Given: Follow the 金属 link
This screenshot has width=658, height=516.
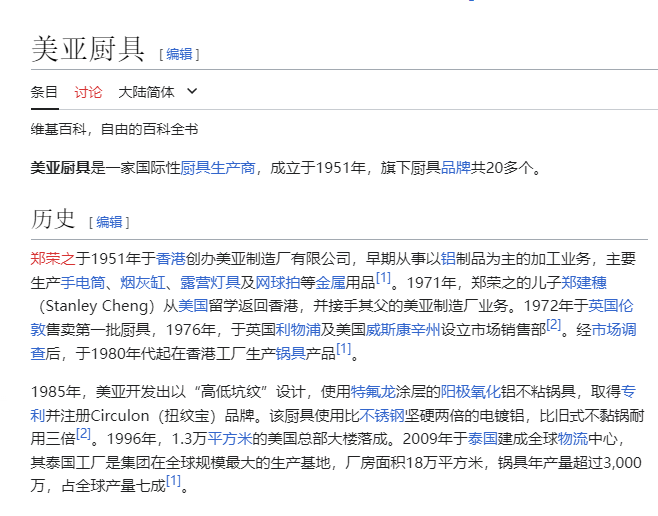Looking at the screenshot, I should tap(330, 282).
